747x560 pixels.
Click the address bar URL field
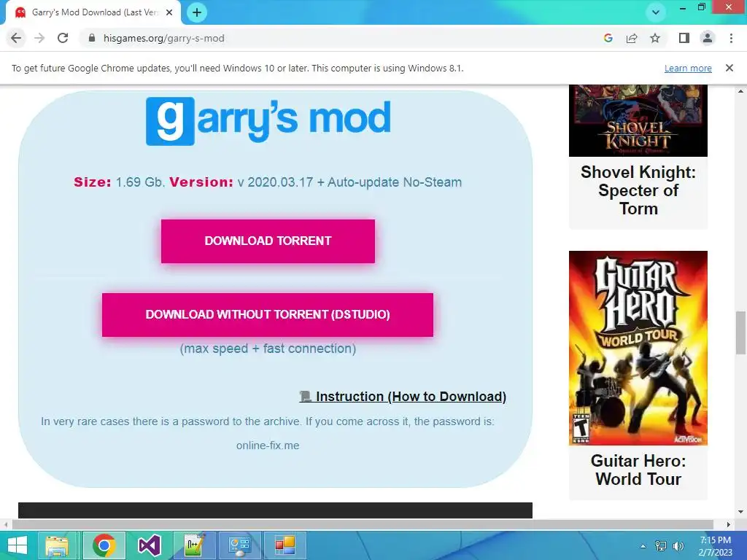coord(343,38)
